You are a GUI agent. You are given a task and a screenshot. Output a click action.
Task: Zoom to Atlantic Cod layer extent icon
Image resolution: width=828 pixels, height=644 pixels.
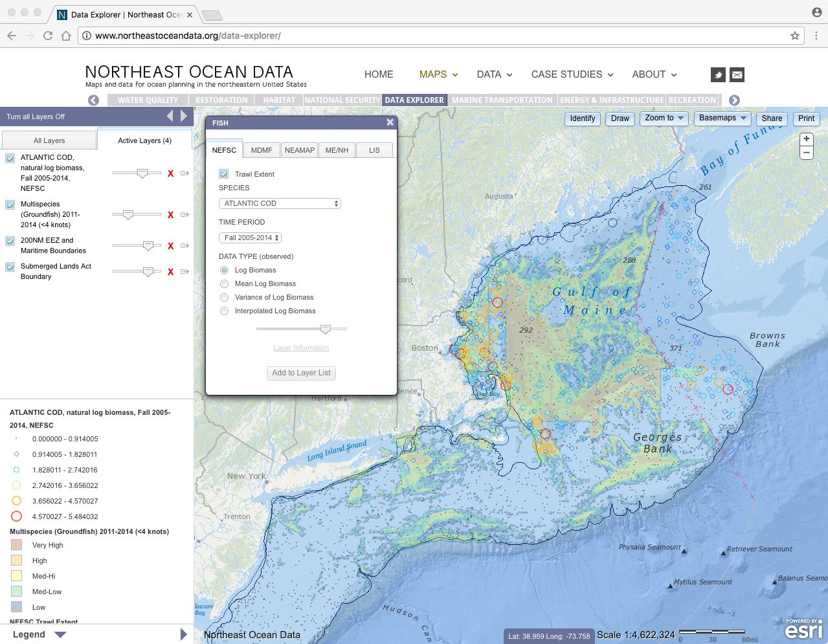tap(185, 173)
